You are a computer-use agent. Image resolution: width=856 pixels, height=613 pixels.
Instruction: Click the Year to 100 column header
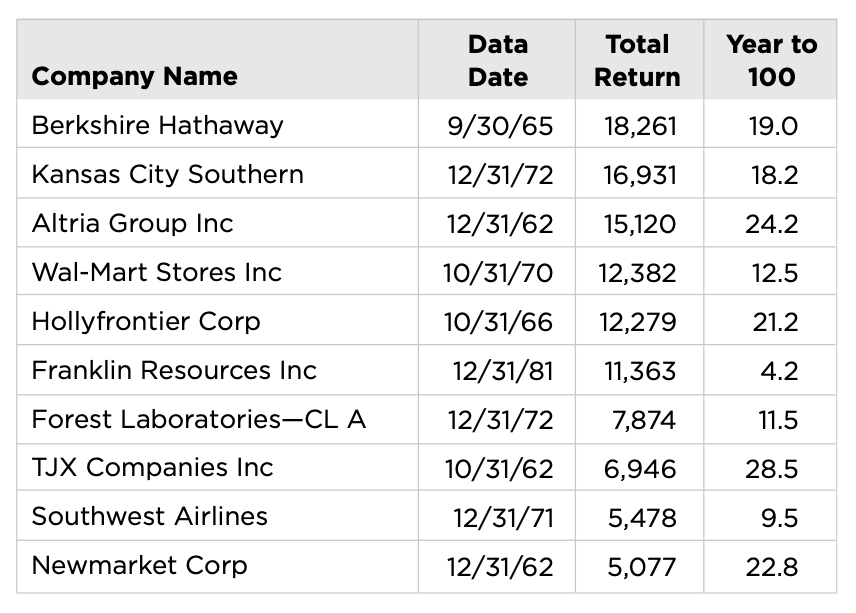tap(771, 61)
